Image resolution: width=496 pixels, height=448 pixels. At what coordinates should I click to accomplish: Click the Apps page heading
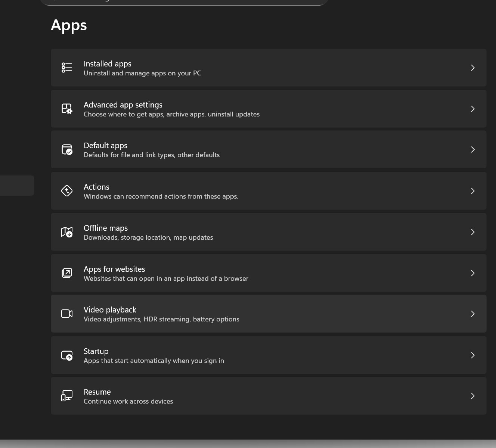pyautogui.click(x=69, y=25)
